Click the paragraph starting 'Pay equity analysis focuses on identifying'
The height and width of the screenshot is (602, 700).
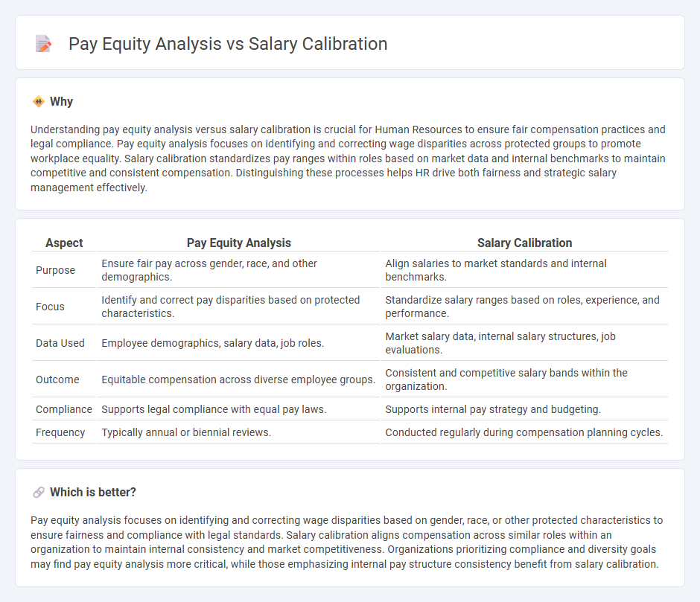(347, 542)
